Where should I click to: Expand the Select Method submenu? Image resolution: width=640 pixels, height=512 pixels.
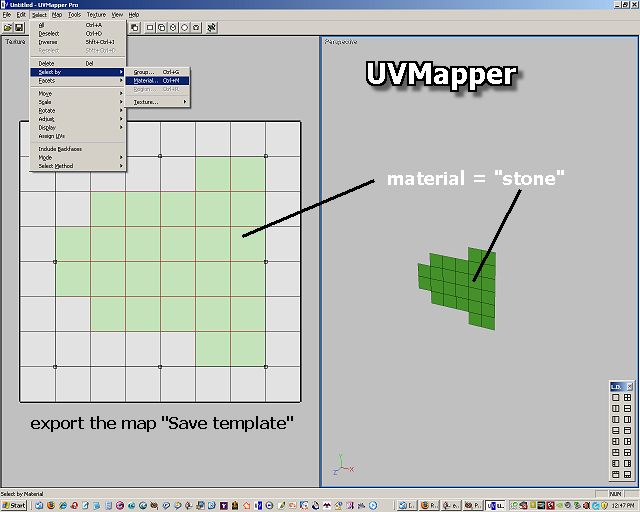(78, 166)
